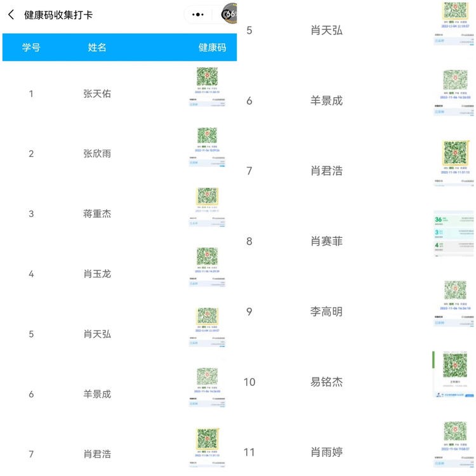
Task: Tap the back arrow beside 健康码收集打卡
Action: [x=11, y=14]
